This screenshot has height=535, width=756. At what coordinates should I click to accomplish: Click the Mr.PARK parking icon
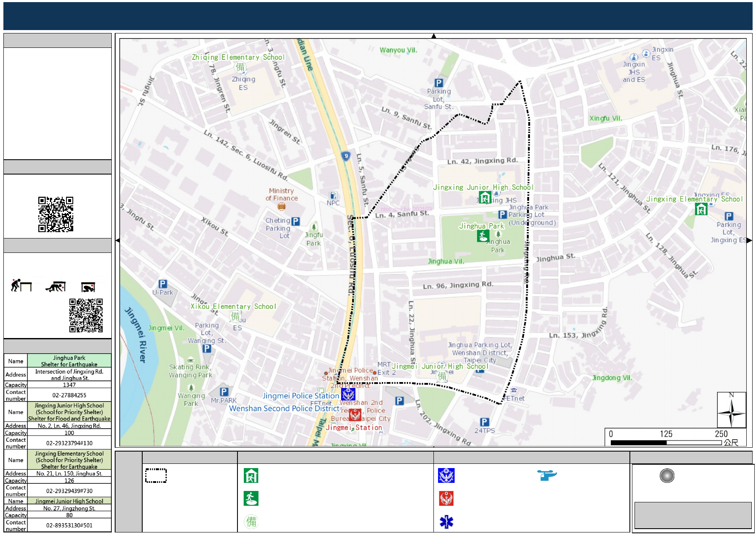click(224, 392)
